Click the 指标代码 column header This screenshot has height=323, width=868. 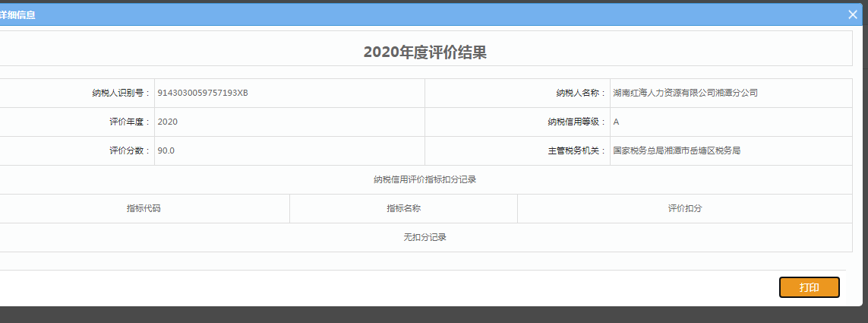point(144,209)
